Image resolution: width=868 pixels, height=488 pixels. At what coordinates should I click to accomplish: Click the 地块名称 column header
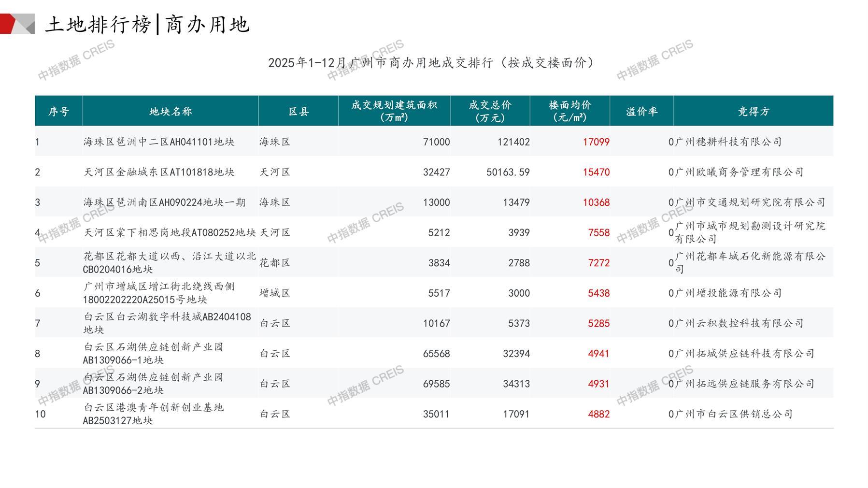[171, 112]
